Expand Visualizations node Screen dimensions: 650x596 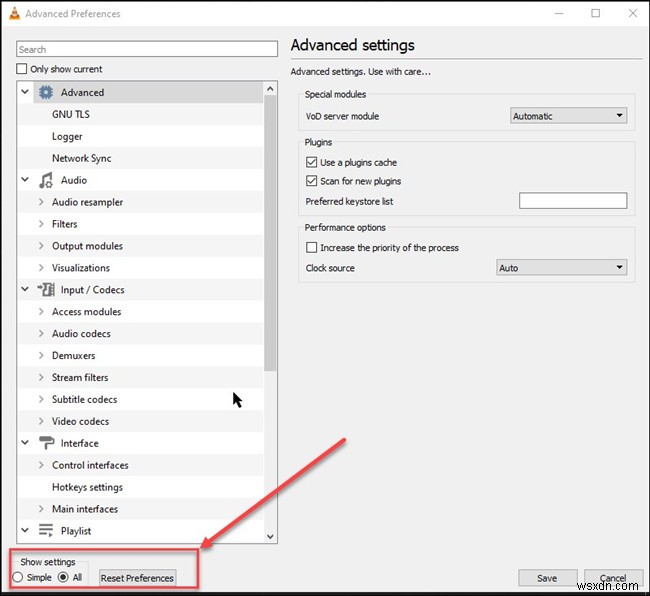(41, 268)
